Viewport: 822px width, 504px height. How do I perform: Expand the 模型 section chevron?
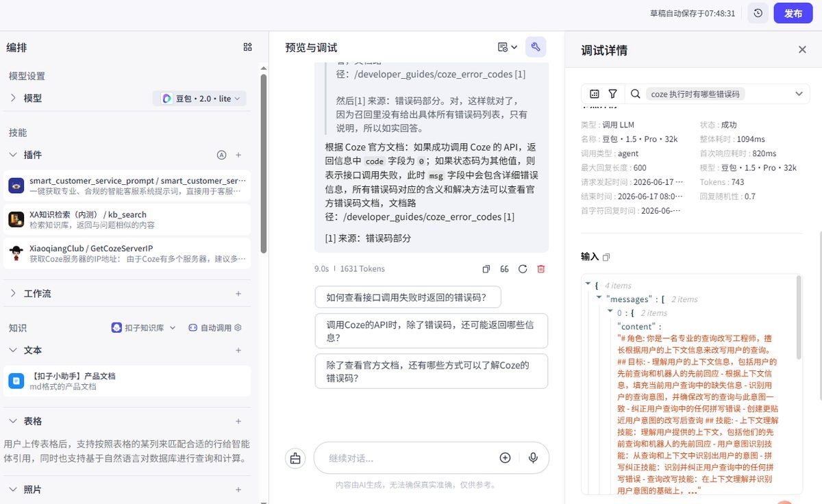(x=13, y=99)
